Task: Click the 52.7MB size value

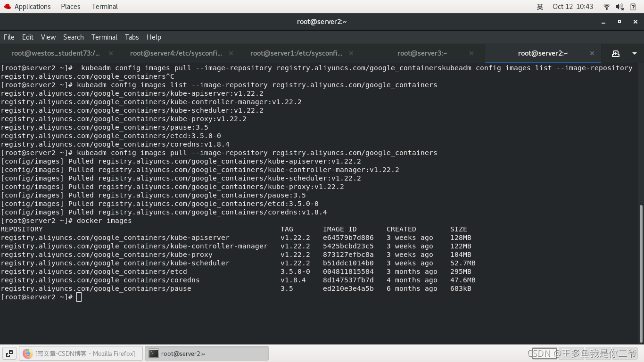Action: [x=463, y=263]
